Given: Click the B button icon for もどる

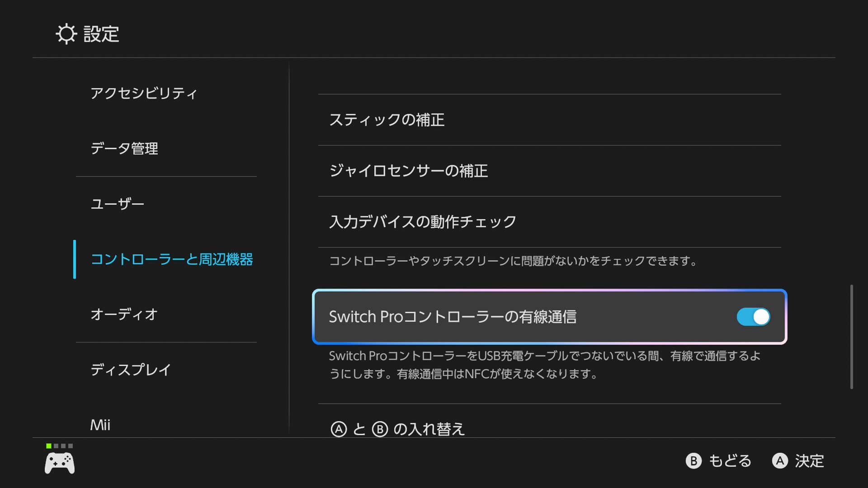Looking at the screenshot, I should tap(693, 461).
